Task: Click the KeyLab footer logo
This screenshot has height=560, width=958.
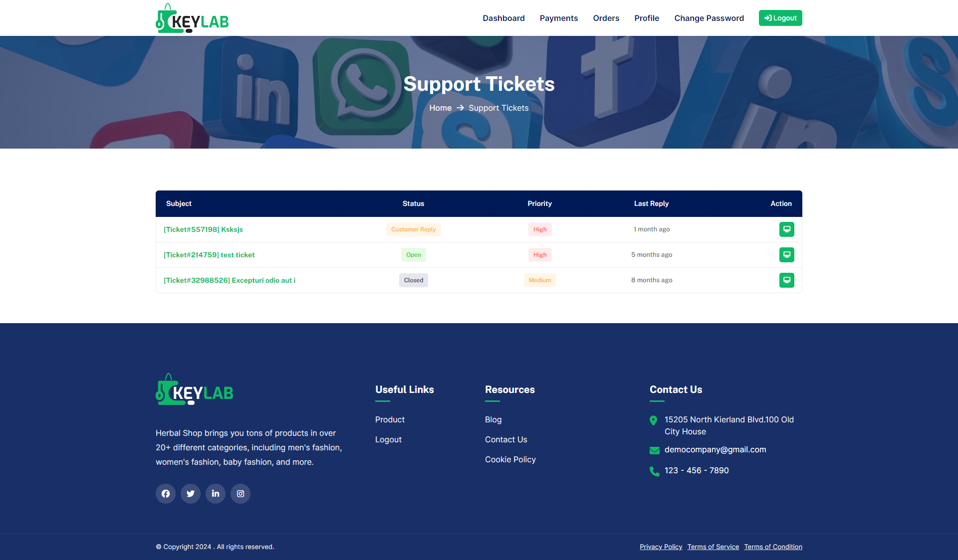Action: (195, 389)
